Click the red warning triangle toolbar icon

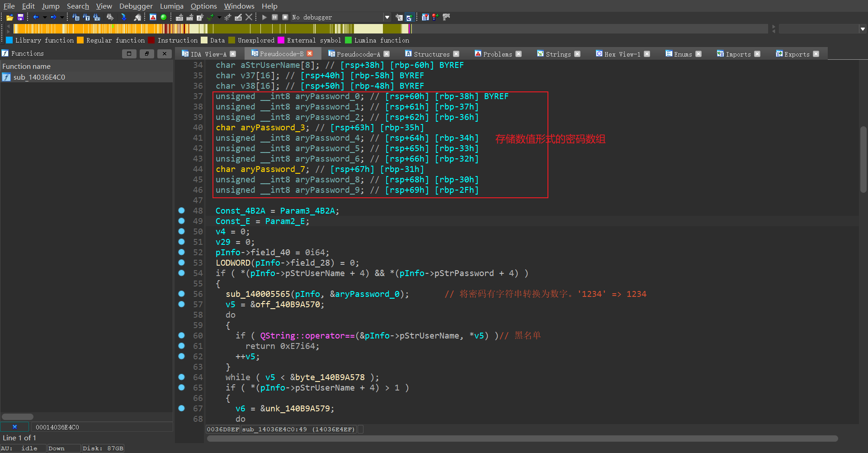[x=153, y=17]
